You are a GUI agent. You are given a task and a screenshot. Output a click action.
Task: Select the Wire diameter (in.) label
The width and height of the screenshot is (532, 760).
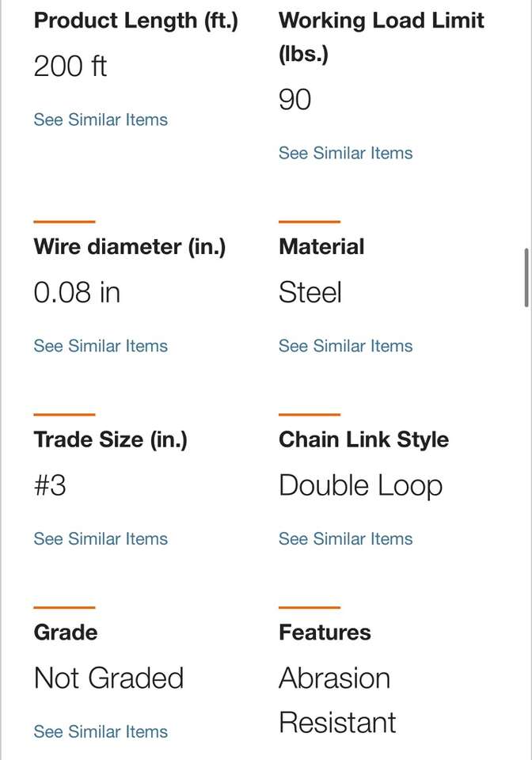(x=129, y=247)
